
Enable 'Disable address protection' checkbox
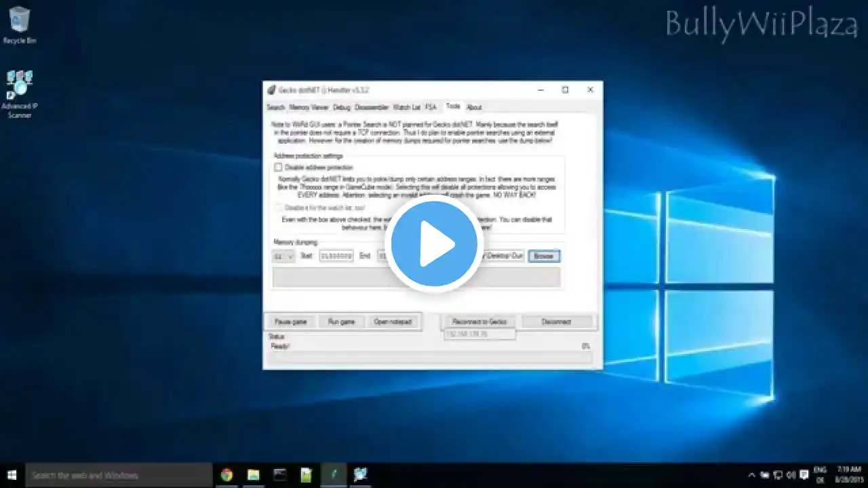pos(278,167)
